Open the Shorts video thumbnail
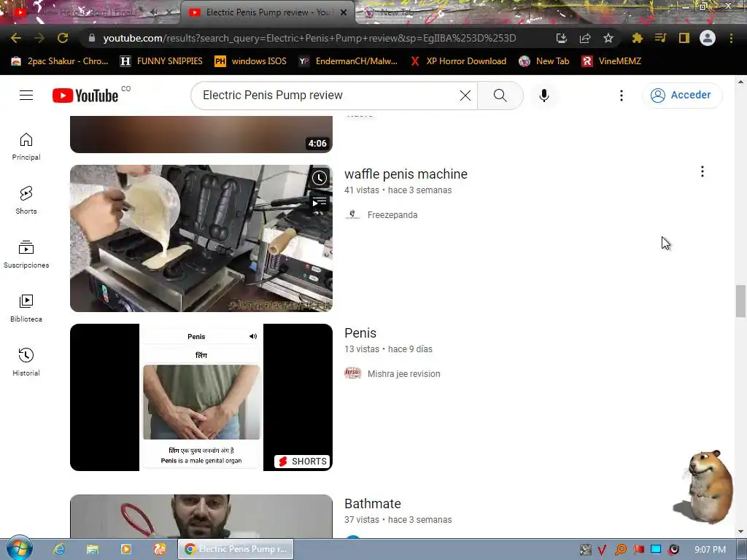The image size is (747, 560). 201,397
